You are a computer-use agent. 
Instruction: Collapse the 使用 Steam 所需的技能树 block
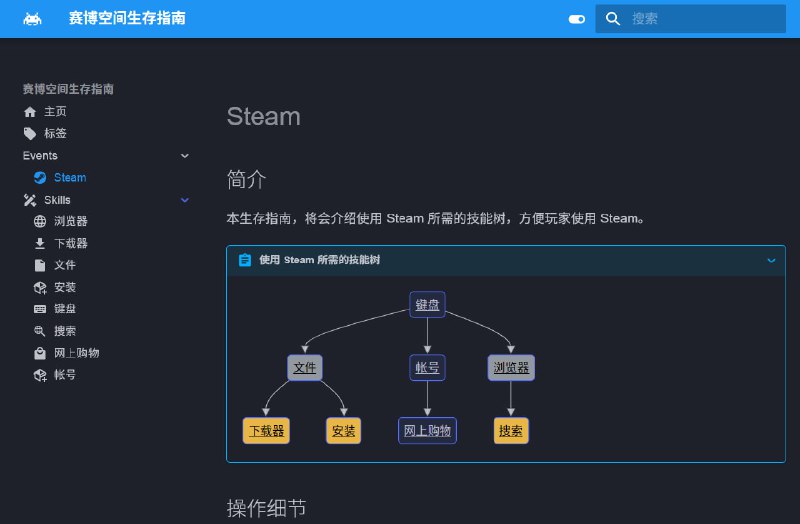(770, 261)
